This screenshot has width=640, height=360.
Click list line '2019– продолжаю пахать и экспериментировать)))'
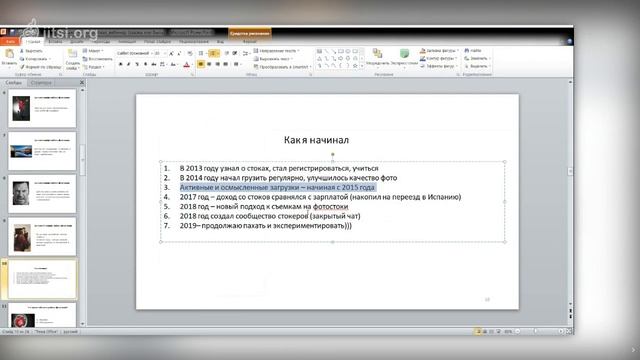(x=266, y=226)
